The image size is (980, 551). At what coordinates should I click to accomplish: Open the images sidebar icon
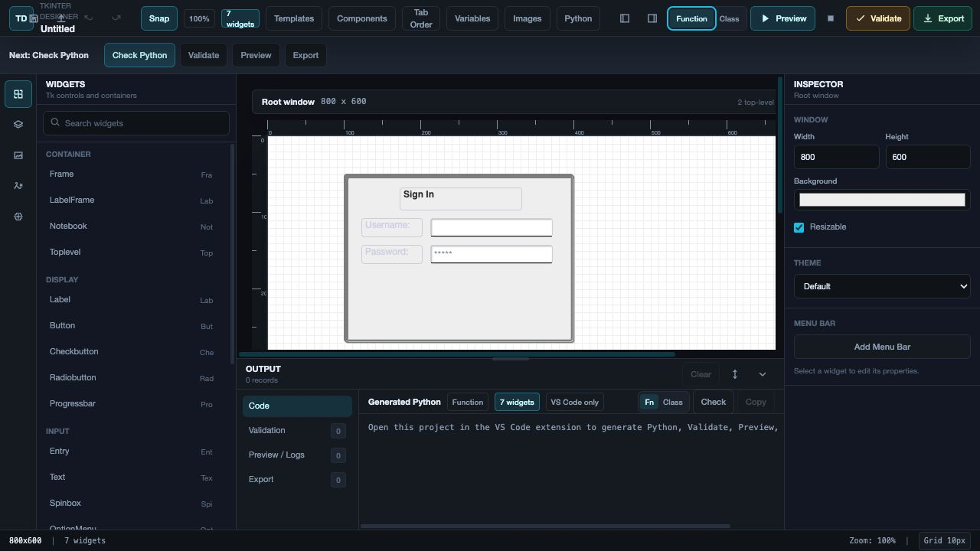click(x=18, y=155)
